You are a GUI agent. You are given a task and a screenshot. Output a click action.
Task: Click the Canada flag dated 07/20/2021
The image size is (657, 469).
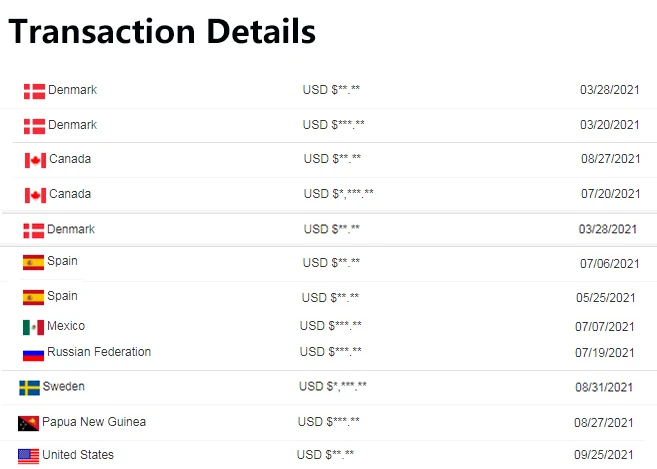pyautogui.click(x=36, y=195)
